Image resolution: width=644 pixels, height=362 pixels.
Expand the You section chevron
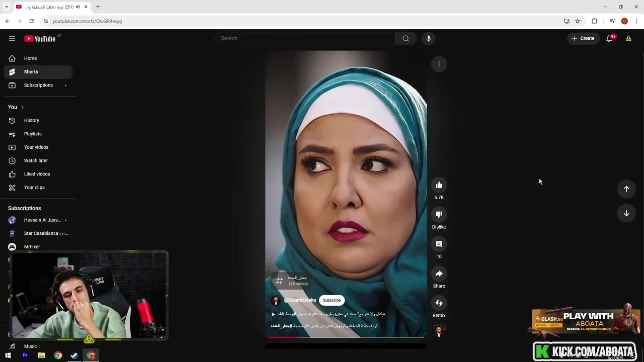(x=22, y=107)
